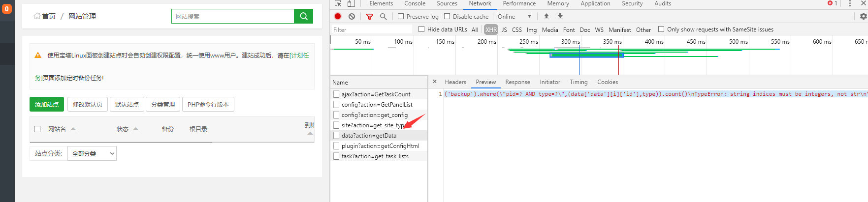Open the Cookies tab of request
868x202 pixels.
click(608, 82)
